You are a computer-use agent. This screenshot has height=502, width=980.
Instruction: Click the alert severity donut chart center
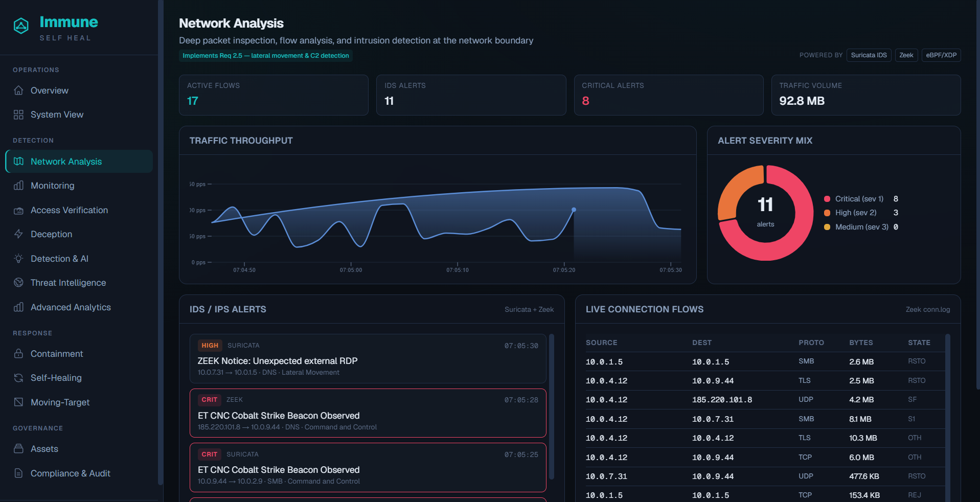click(765, 213)
